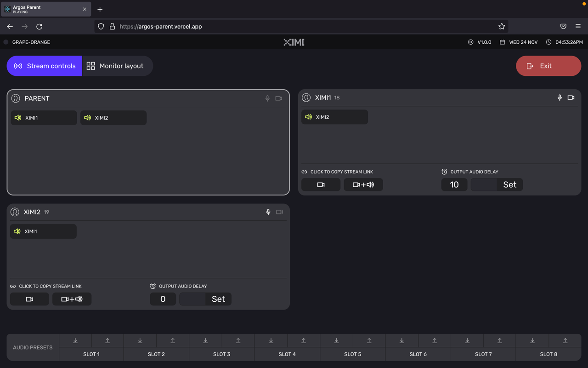
Task: Go back in browser history
Action: [x=10, y=27]
